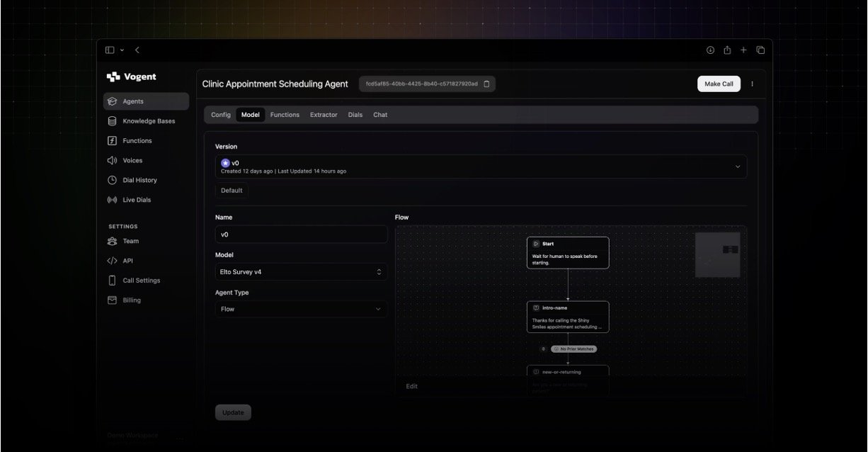Toggle the browser sidebar panel icon
868x452 pixels.
pos(110,50)
